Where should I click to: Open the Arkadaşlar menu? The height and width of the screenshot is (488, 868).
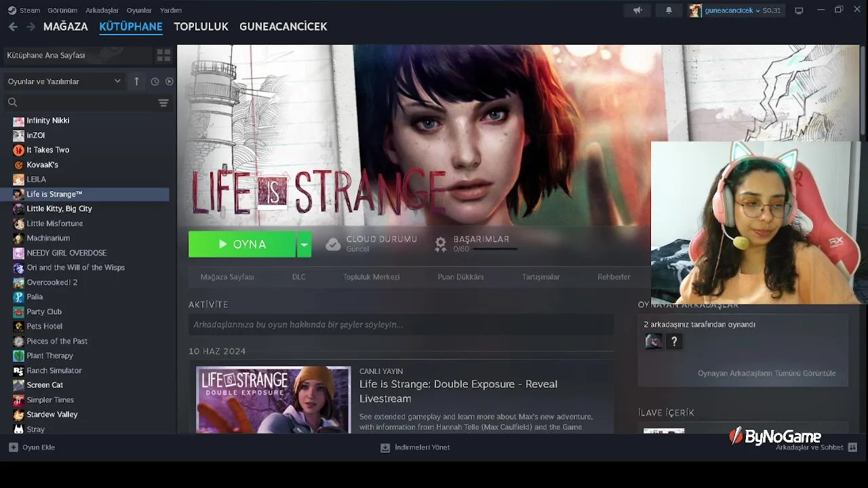[102, 10]
